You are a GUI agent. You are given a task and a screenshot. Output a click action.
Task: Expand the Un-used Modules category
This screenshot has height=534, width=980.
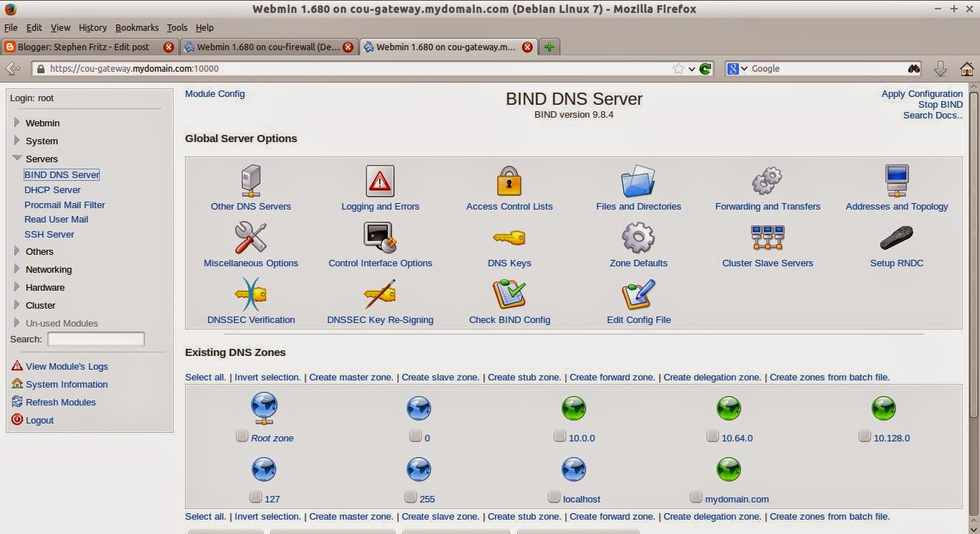[x=17, y=323]
